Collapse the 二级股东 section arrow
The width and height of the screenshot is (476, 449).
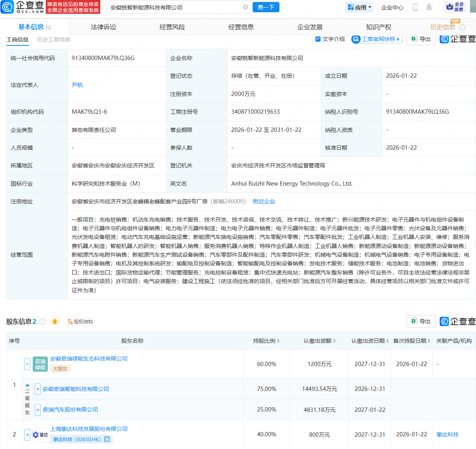[x=27, y=385]
